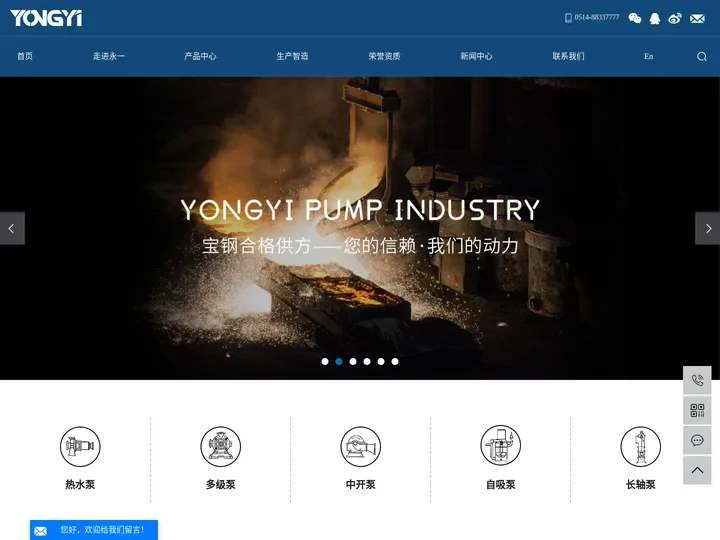Select the sixth carousel dot
Viewport: 720px width, 540px height.
395,361
